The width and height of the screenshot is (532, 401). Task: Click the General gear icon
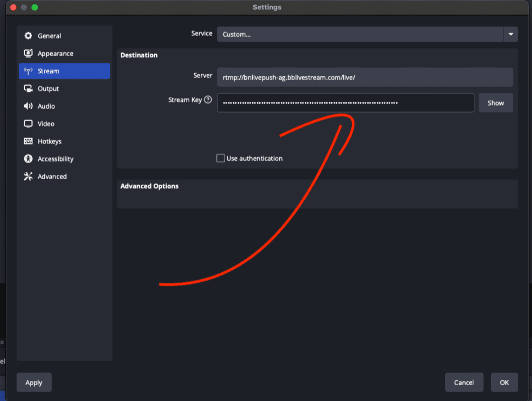point(28,36)
